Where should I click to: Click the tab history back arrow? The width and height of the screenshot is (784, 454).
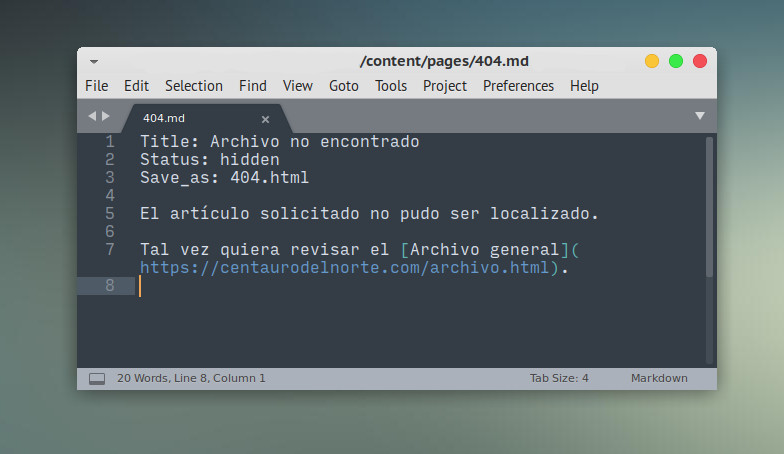[x=92, y=116]
